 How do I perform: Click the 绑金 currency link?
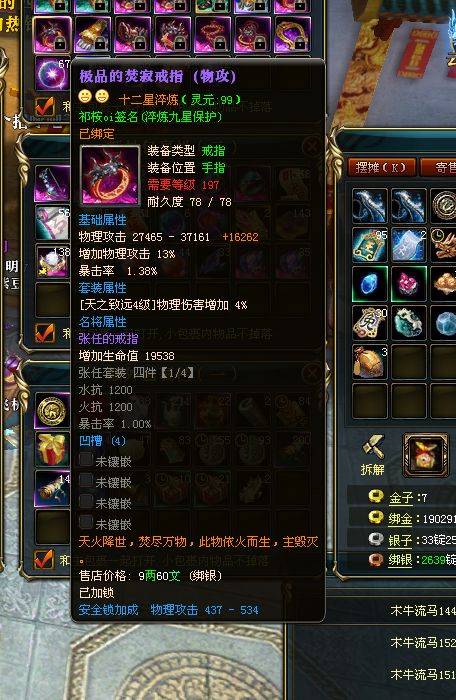pyautogui.click(x=400, y=518)
